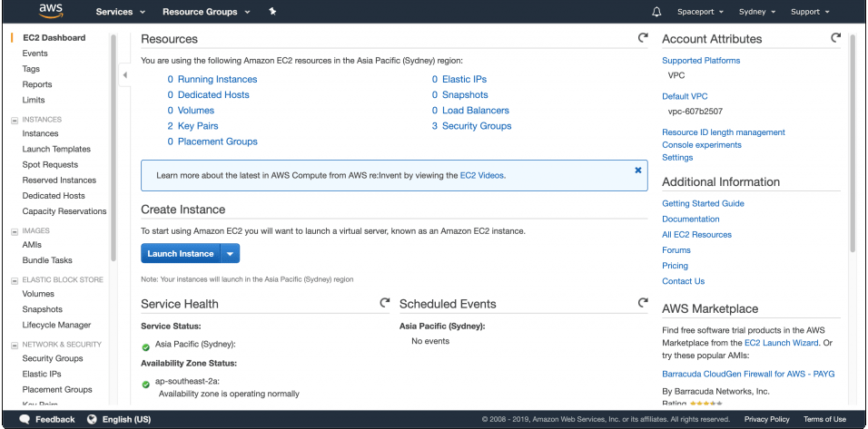Open the Support dropdown menu

click(810, 12)
